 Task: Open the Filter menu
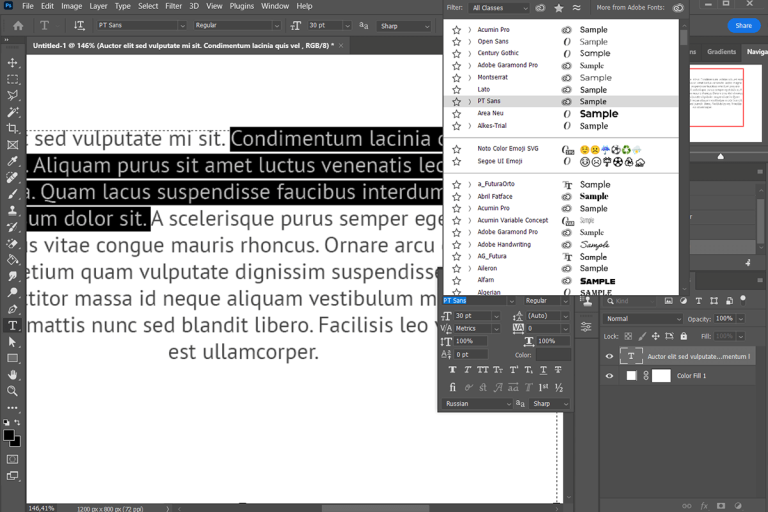(173, 6)
